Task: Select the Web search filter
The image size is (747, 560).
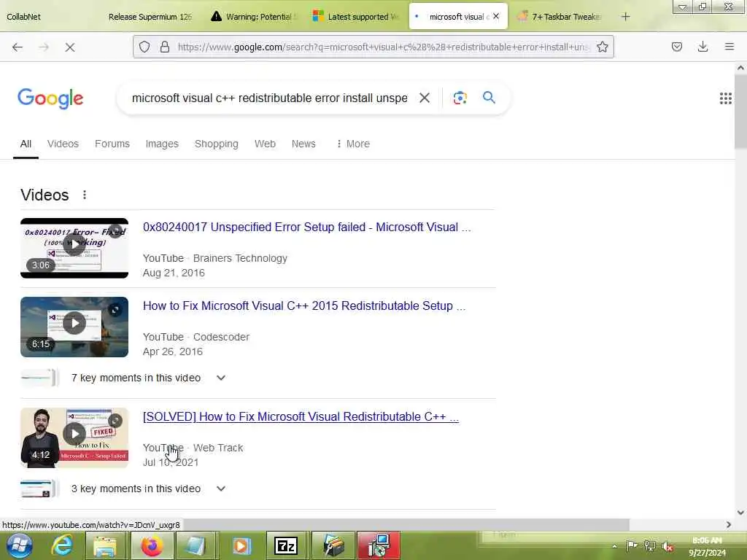Action: pyautogui.click(x=265, y=144)
